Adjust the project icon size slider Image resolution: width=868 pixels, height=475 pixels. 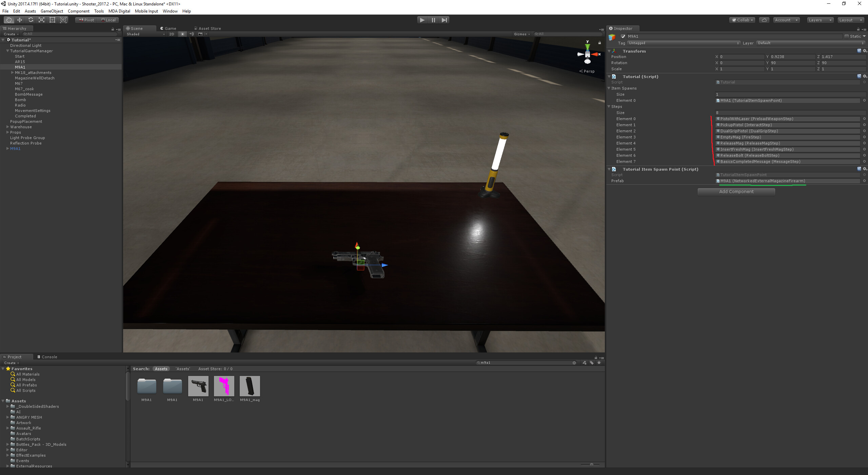[591, 464]
